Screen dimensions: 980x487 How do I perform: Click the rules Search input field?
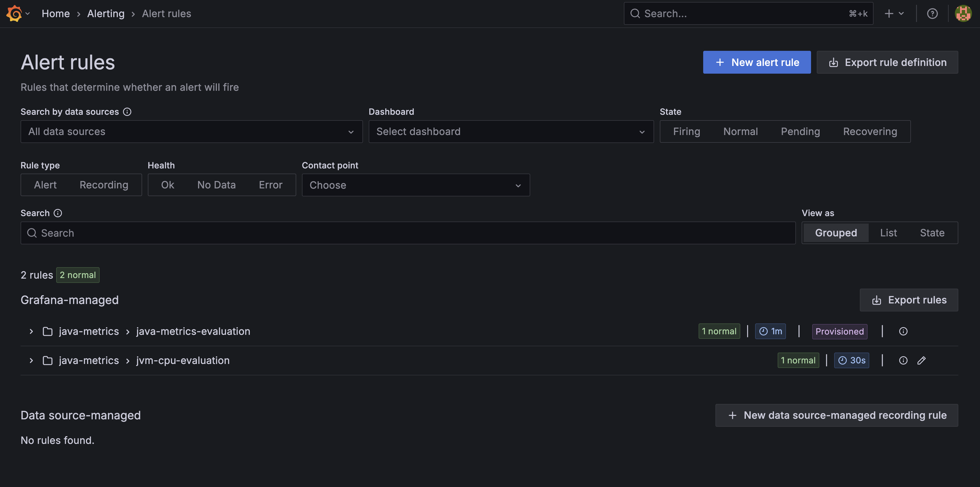coord(408,233)
